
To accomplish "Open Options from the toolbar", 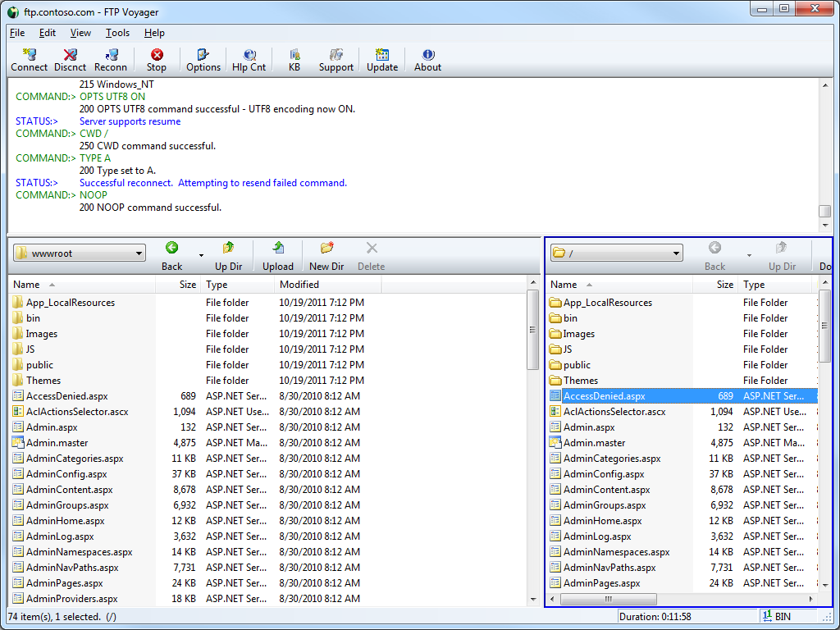I will point(203,60).
